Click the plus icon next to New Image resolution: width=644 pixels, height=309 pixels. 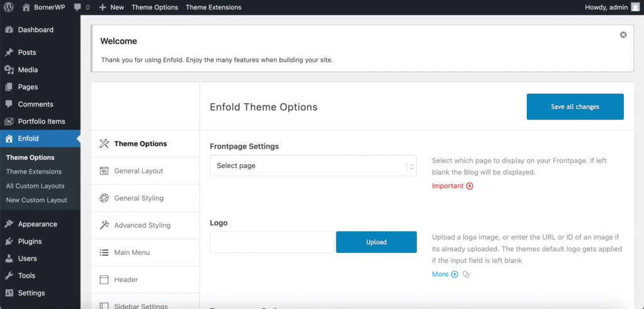pyautogui.click(x=103, y=8)
